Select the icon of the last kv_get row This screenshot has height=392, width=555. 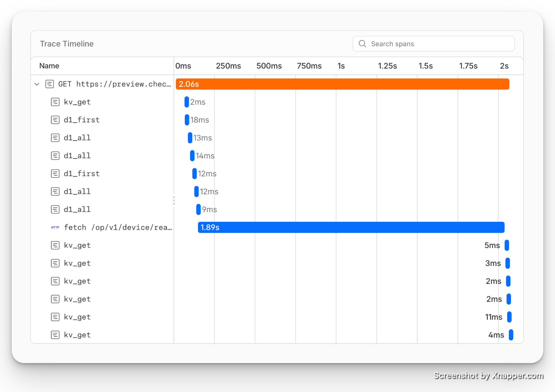coord(55,335)
